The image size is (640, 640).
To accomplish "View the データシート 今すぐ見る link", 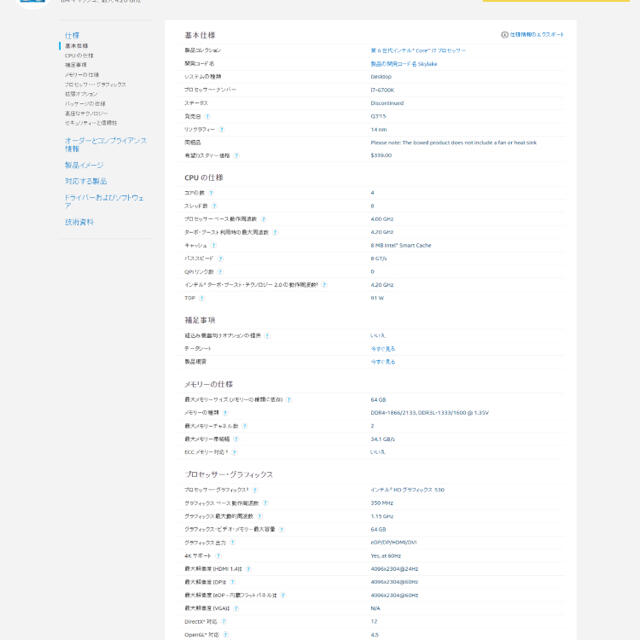I will 383,349.
